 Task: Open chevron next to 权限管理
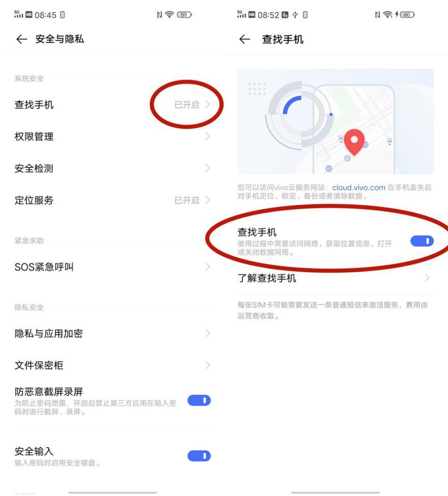coord(208,136)
